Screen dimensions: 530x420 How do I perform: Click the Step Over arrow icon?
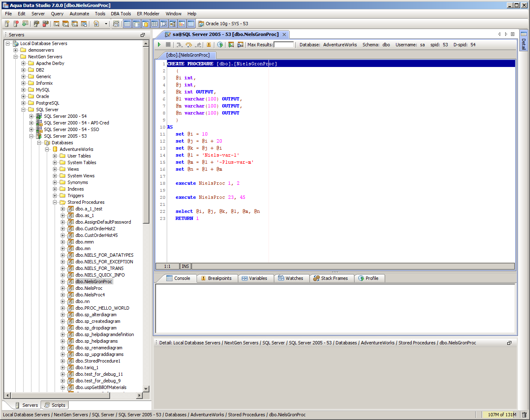(x=189, y=45)
